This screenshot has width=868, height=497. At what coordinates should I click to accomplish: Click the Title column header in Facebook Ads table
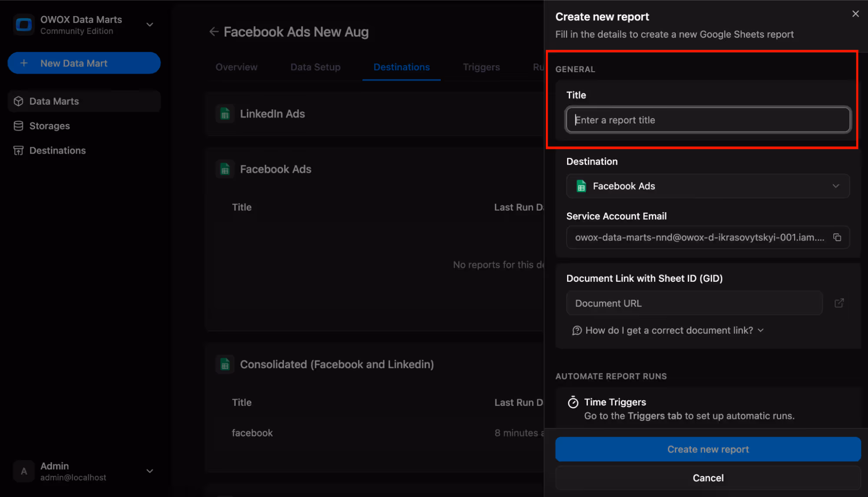(242, 207)
